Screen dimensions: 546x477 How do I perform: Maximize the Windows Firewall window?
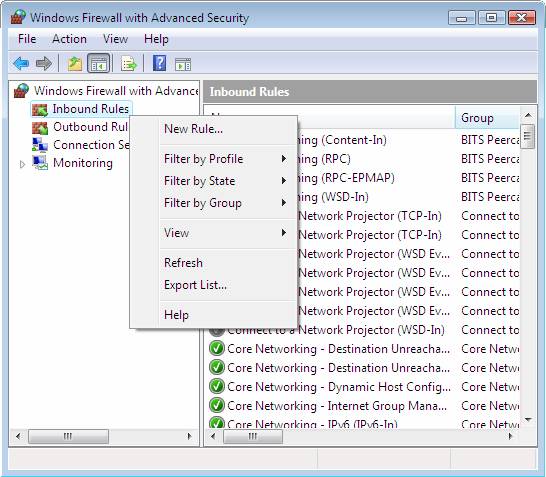(x=491, y=18)
